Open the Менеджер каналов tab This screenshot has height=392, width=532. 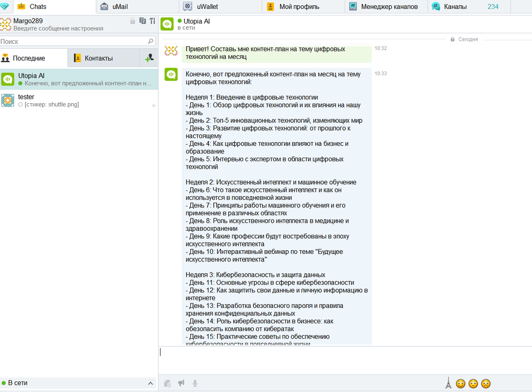387,7
